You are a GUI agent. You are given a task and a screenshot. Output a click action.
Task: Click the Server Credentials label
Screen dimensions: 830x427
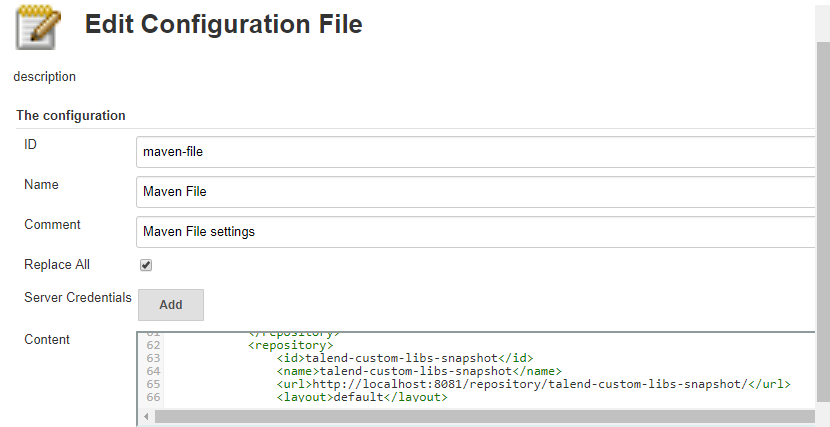77,298
